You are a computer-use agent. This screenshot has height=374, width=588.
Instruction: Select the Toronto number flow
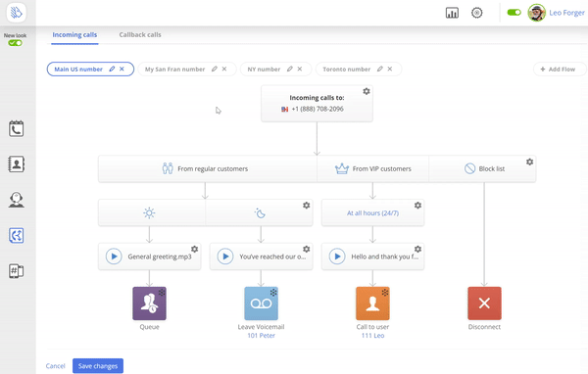coord(347,69)
